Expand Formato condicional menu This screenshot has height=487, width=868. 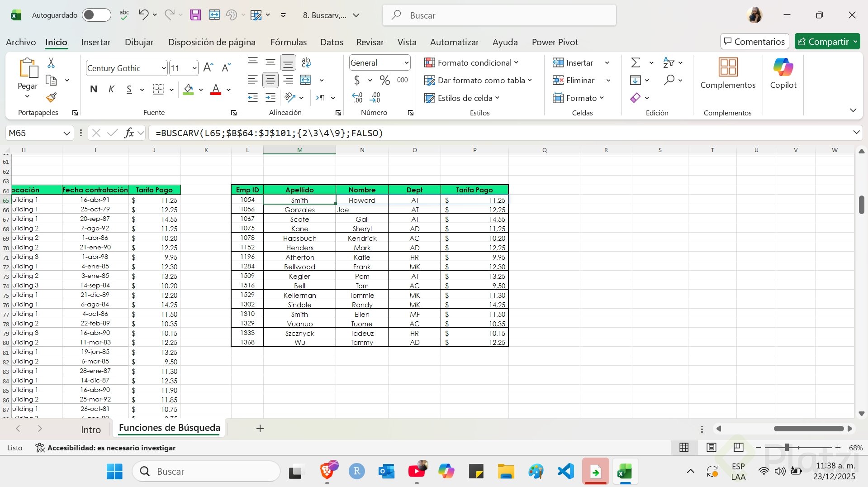point(471,62)
